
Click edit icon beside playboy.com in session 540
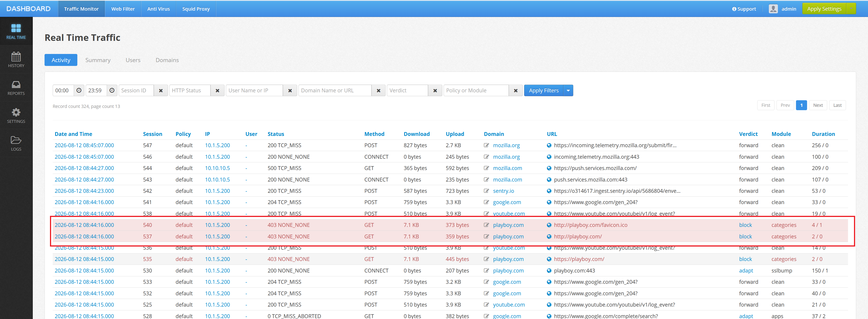tap(486, 225)
